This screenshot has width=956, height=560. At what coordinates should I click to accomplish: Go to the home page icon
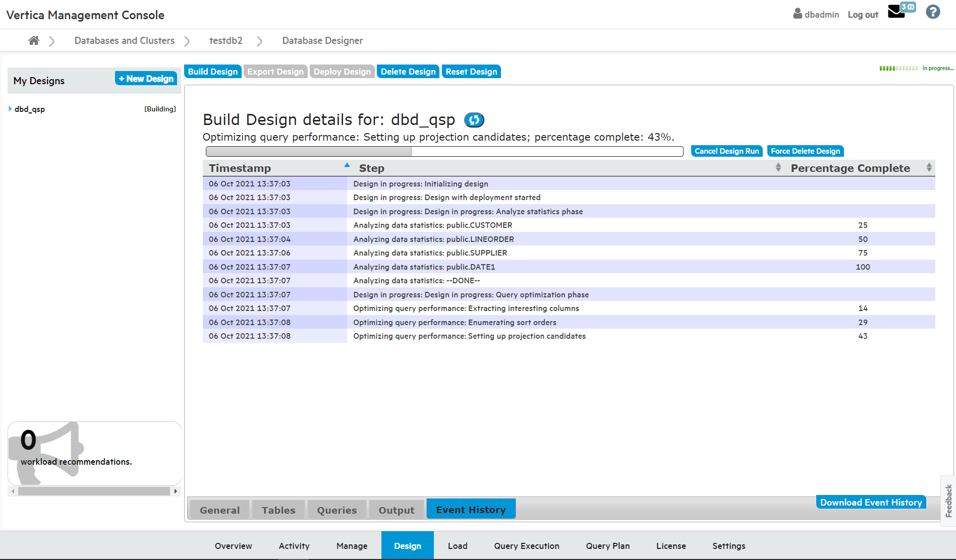(34, 40)
